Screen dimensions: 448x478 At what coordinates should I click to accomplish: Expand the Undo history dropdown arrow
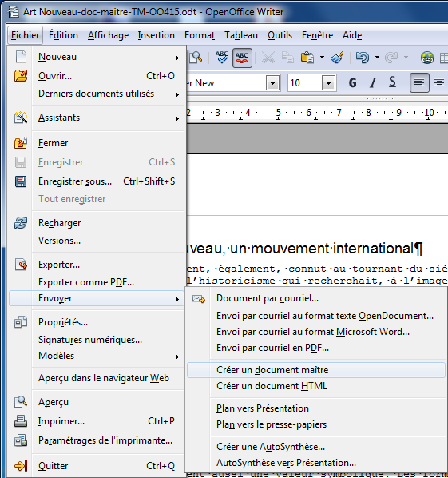[377, 57]
